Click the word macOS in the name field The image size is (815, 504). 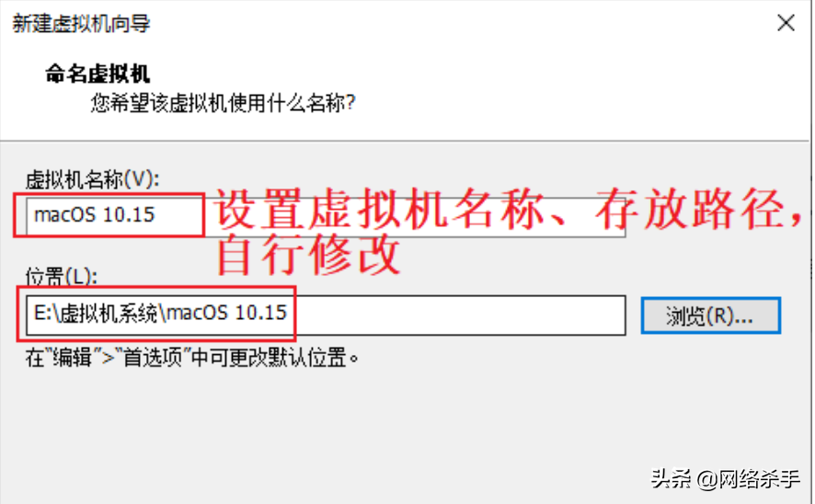(65, 214)
